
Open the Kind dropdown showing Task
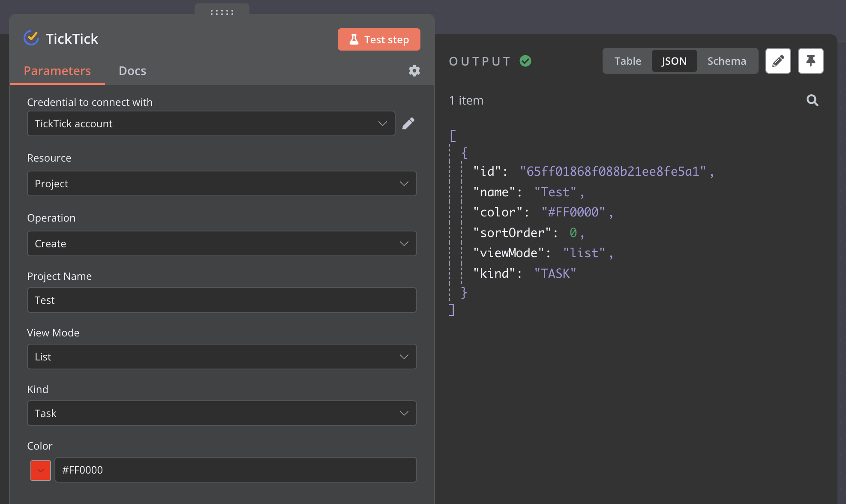[x=222, y=413]
